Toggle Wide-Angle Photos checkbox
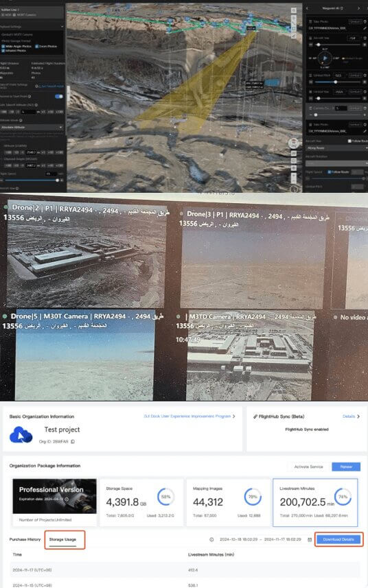The width and height of the screenshot is (368, 588). [3, 46]
